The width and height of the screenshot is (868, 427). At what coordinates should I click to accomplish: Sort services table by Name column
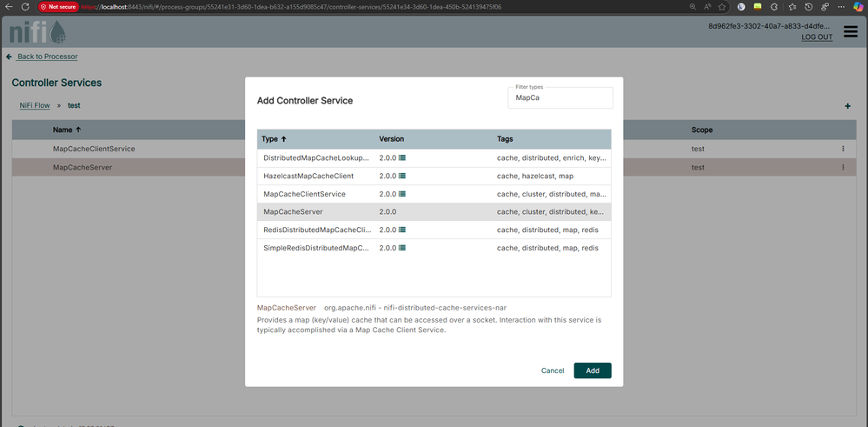click(x=67, y=130)
